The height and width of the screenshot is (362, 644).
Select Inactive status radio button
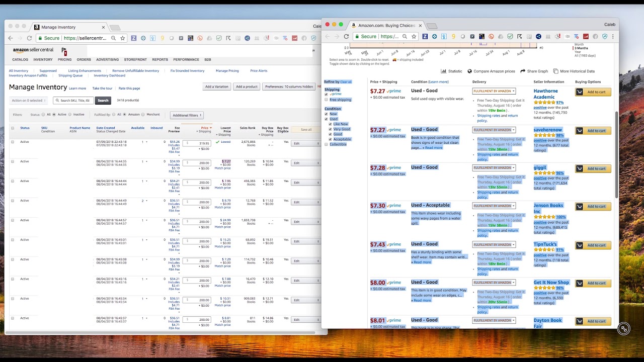point(70,115)
